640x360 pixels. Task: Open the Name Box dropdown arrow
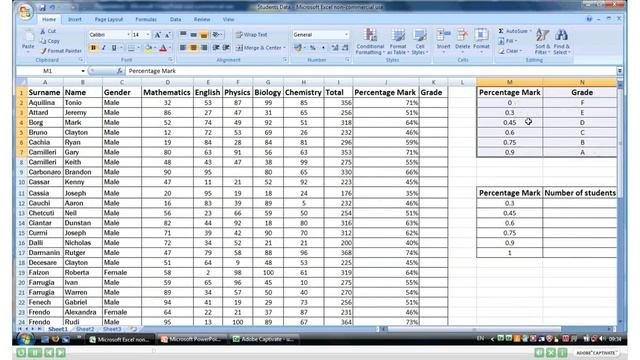point(83,71)
